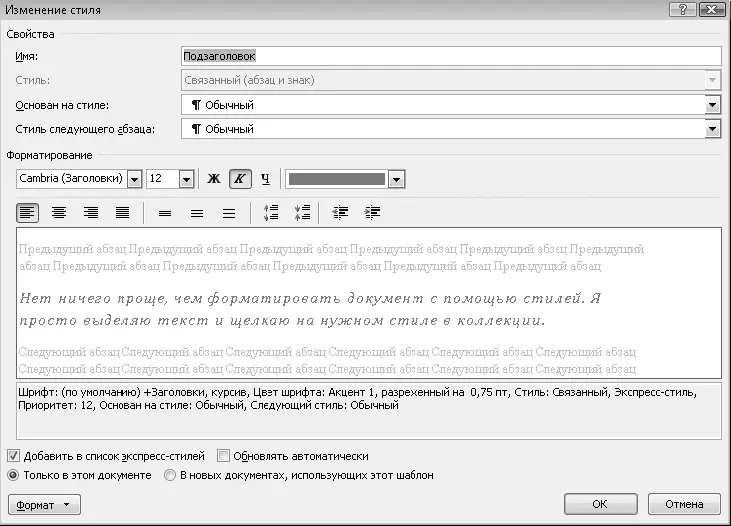Set double line spacing

point(228,212)
